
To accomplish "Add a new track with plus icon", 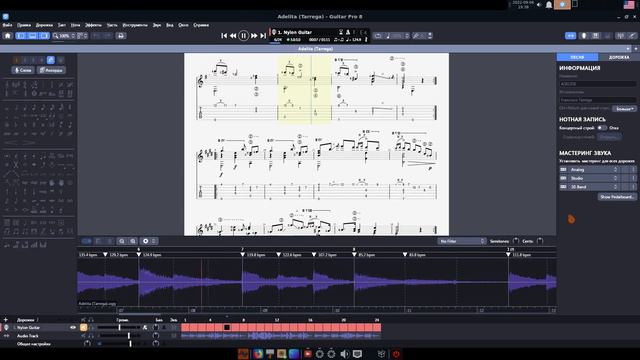I will 5,320.
